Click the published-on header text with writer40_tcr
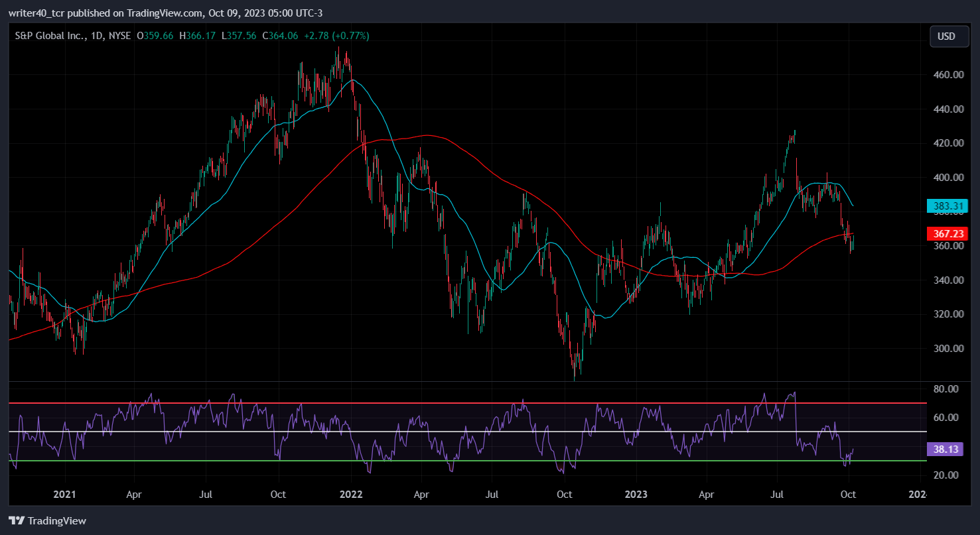This screenshot has width=980, height=535. 165,13
